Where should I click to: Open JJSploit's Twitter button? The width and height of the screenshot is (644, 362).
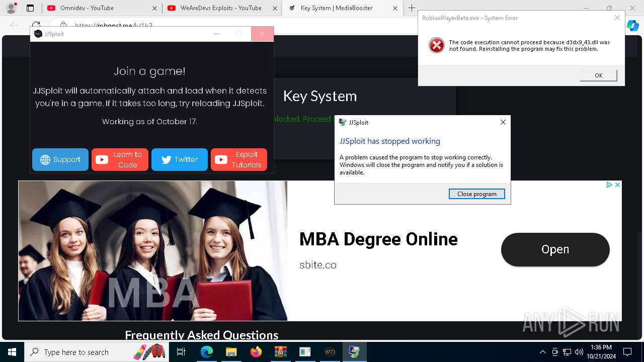(x=180, y=159)
